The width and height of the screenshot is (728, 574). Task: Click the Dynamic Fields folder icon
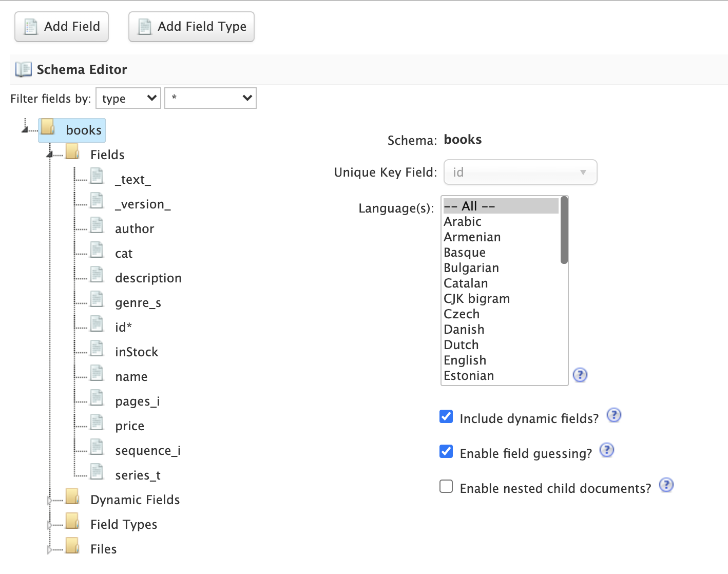click(x=72, y=496)
